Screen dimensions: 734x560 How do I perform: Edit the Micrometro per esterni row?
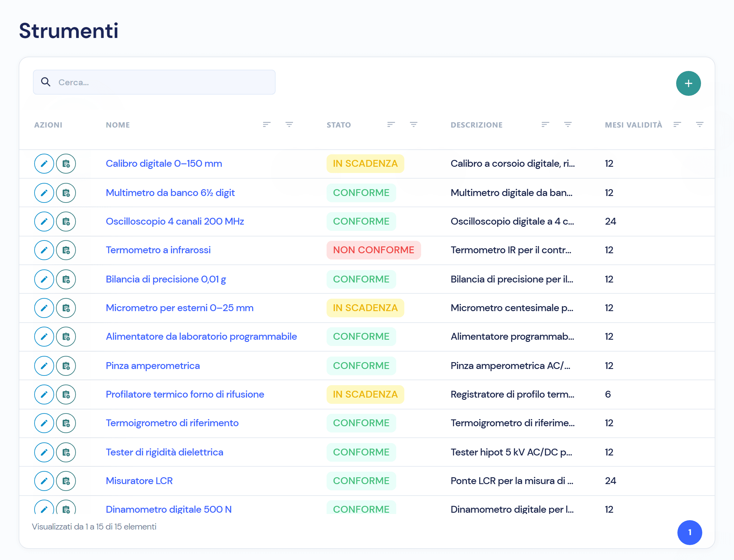(x=44, y=308)
